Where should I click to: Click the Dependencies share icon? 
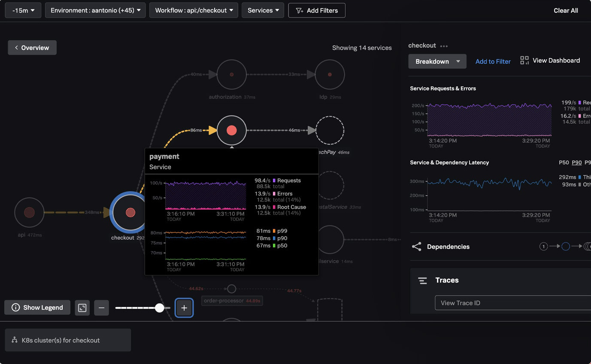coord(416,247)
